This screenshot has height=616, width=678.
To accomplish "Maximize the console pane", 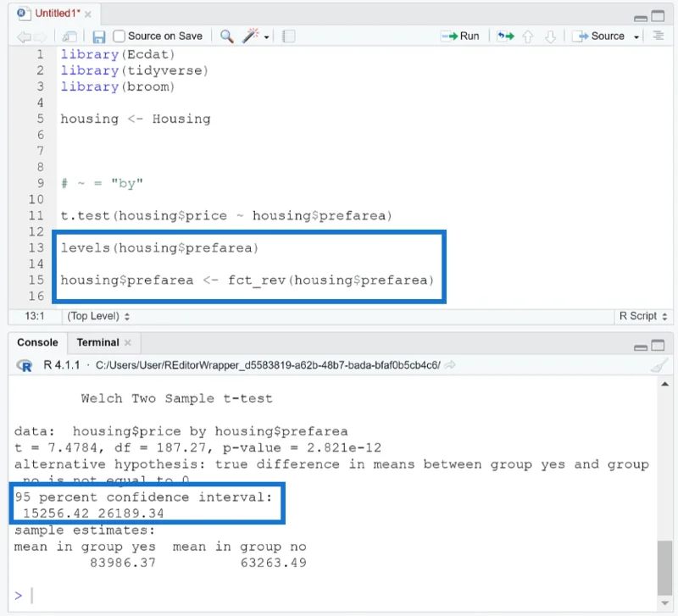I will point(658,345).
